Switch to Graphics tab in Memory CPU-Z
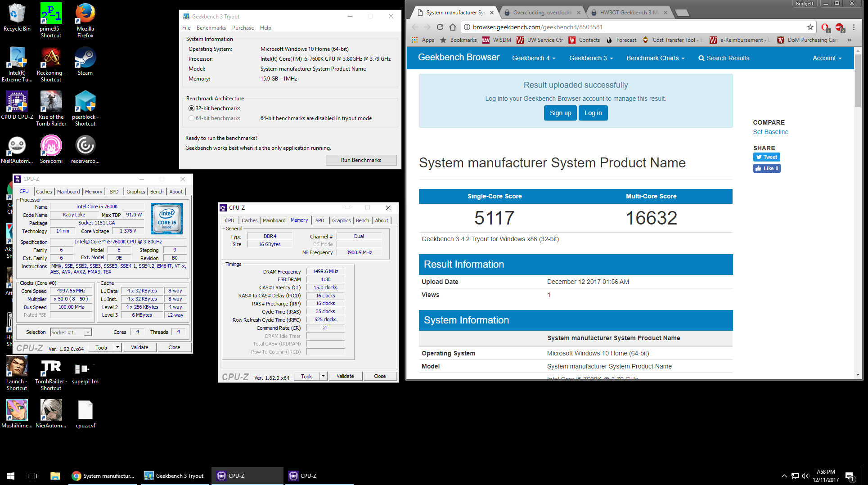The height and width of the screenshot is (485, 868). [341, 220]
